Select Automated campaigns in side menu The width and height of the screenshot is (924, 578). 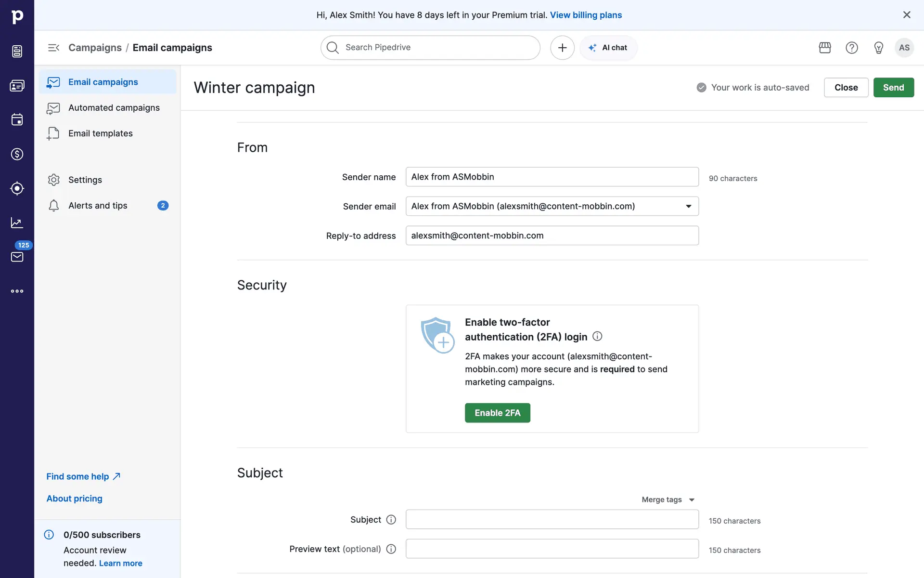tap(114, 108)
